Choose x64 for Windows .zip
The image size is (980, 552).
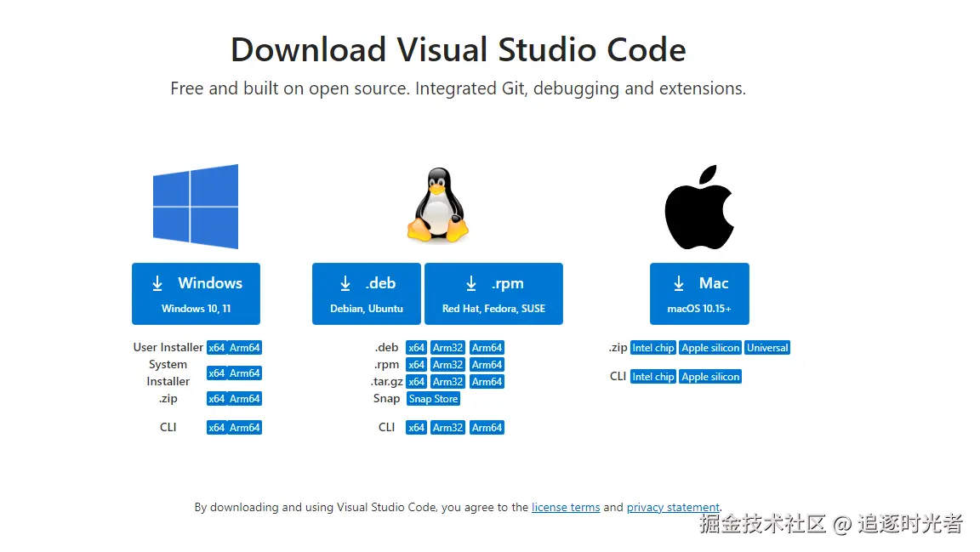click(x=216, y=399)
